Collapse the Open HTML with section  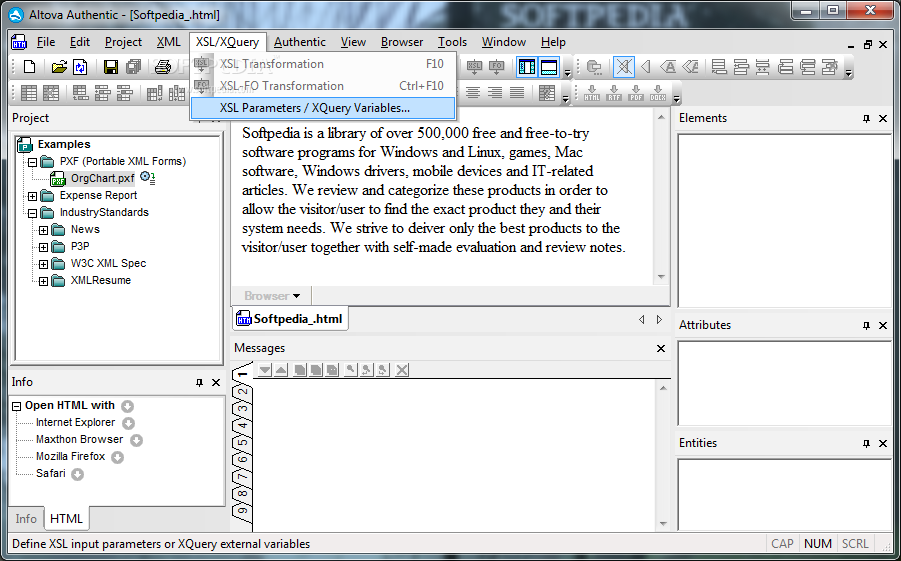[x=17, y=406]
